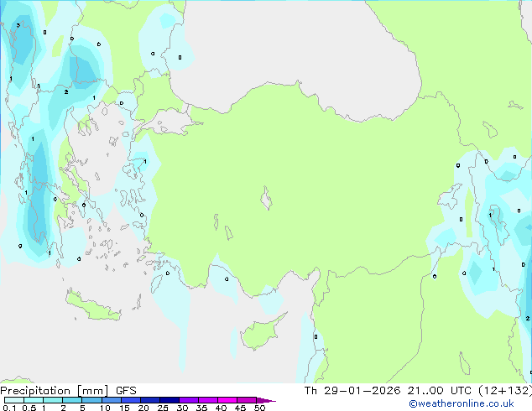
Task: Click the weatheronline.co.uk copyright link
Action: (461, 403)
